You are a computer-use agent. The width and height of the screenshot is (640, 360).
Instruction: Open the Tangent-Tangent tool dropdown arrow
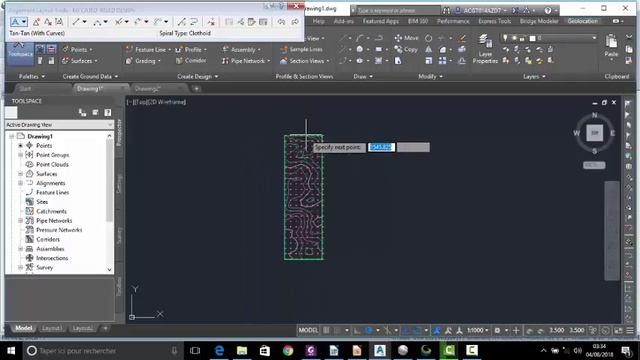pyautogui.click(x=24, y=22)
